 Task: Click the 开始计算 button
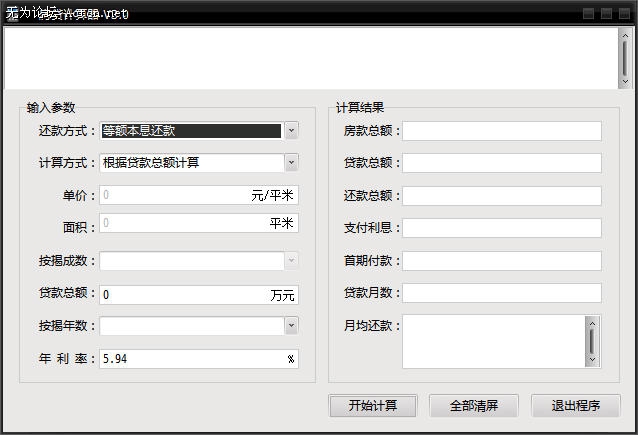pos(373,406)
